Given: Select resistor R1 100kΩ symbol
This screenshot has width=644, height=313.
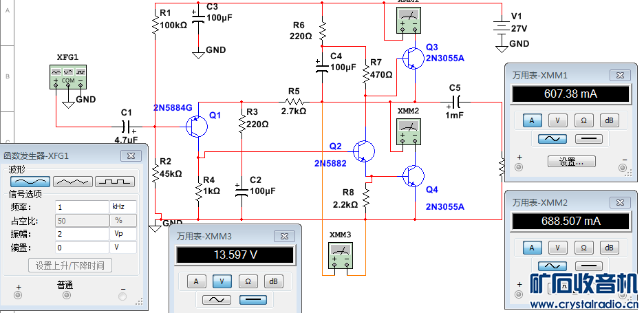Looking at the screenshot, I should tap(155, 25).
